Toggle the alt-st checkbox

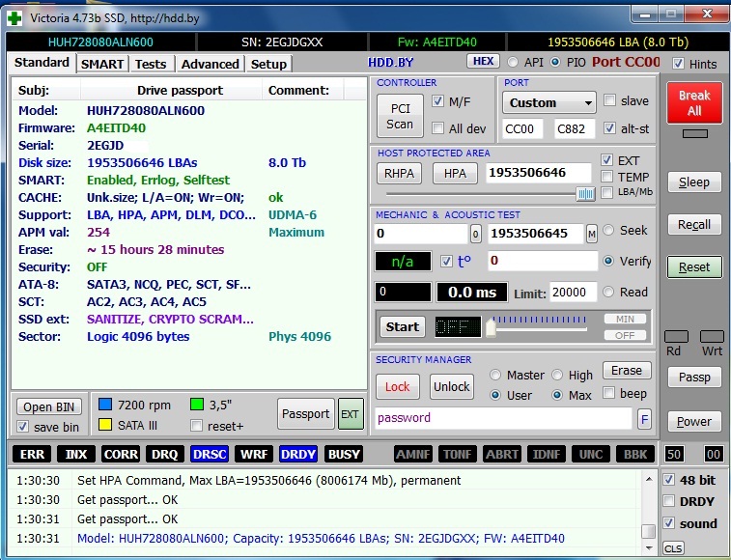tap(609, 127)
